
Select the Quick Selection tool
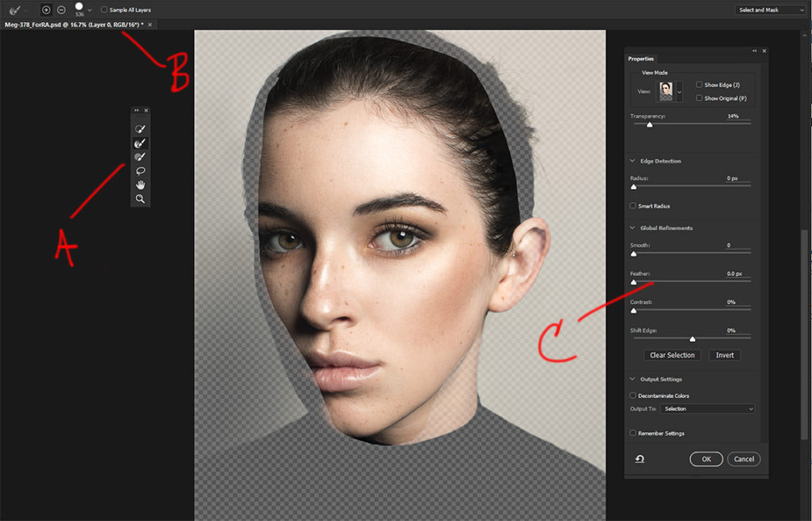click(x=140, y=127)
